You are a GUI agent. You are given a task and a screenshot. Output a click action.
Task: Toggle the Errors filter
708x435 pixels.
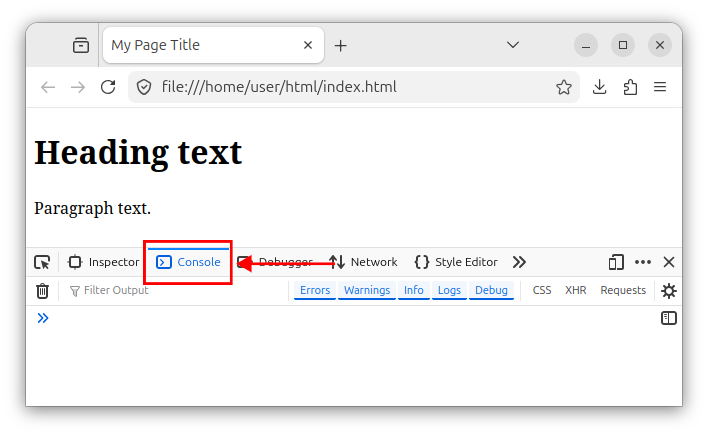click(315, 290)
